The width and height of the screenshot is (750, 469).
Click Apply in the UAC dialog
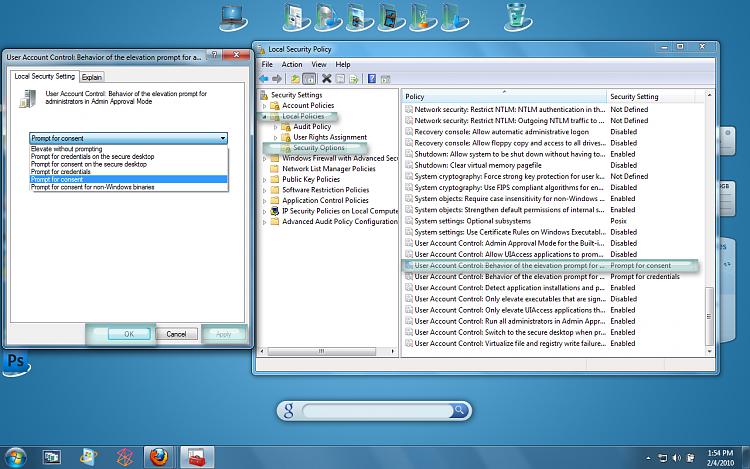point(223,334)
